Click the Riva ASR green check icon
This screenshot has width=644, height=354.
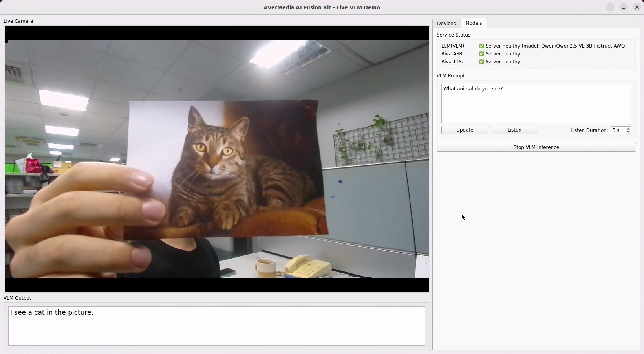coord(481,54)
